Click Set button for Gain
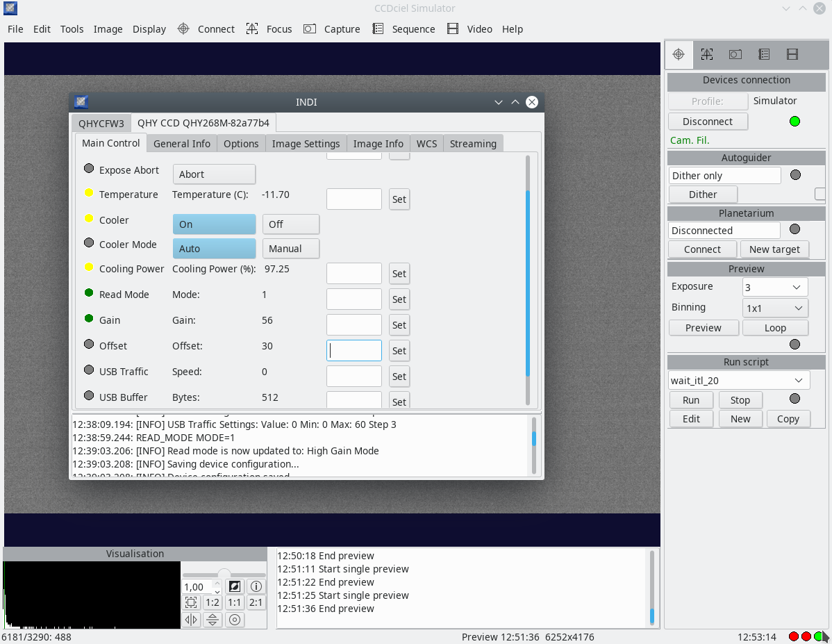832x644 pixels. [x=399, y=325]
